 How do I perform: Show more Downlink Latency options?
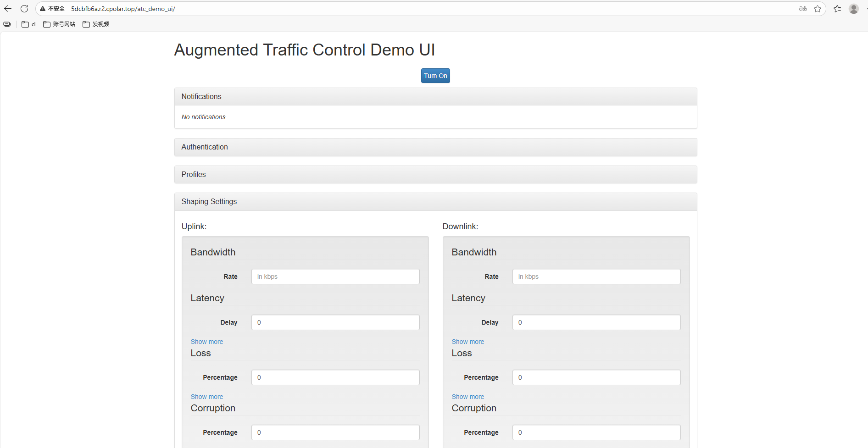pos(468,342)
